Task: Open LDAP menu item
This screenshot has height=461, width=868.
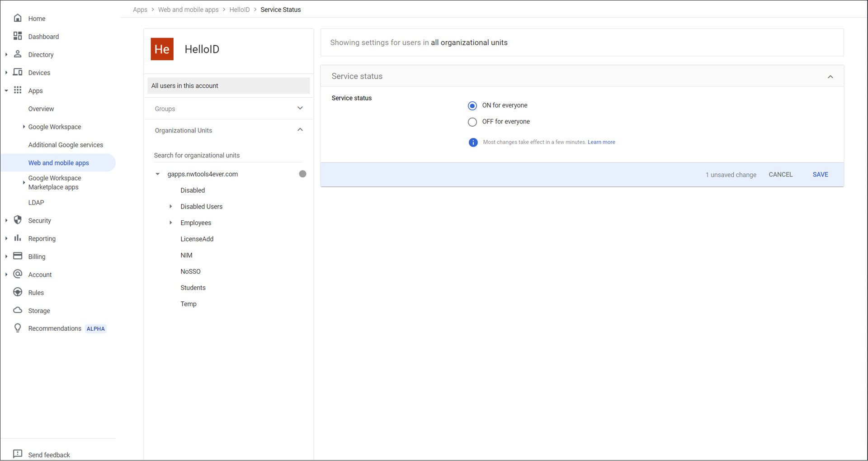Action: (36, 203)
